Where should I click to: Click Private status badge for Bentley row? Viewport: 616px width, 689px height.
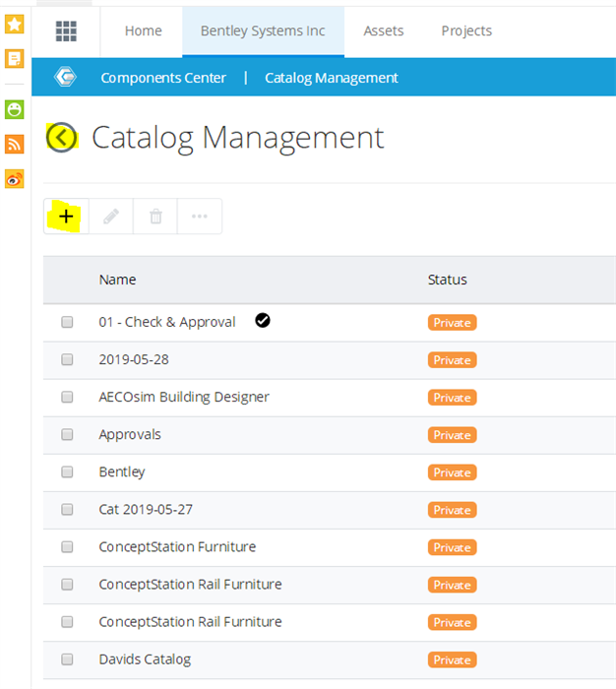[452, 472]
